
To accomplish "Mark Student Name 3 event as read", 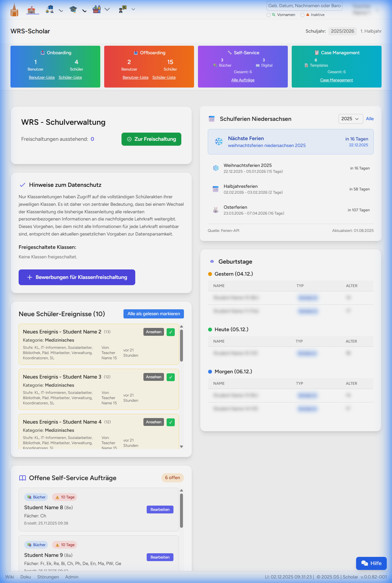I will coord(171,377).
